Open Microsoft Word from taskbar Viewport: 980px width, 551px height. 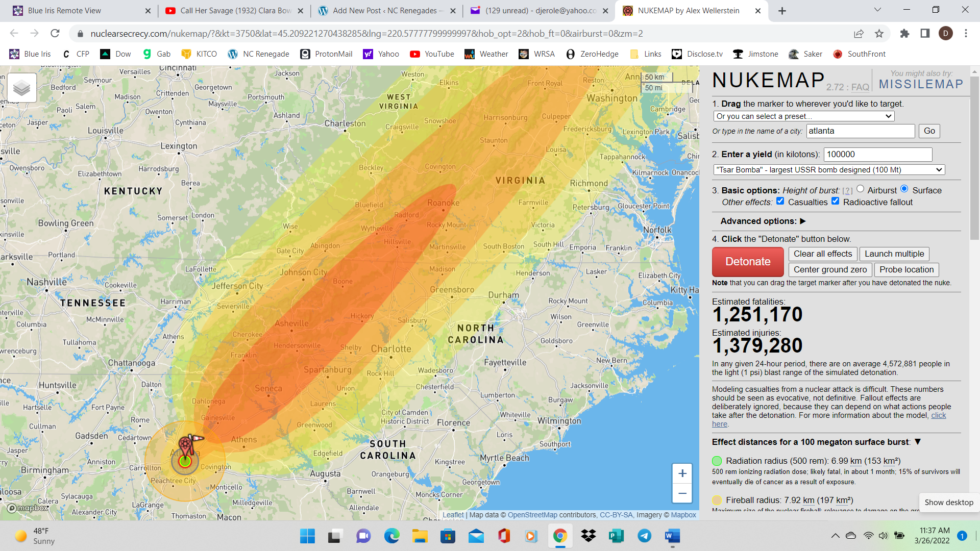[672, 536]
